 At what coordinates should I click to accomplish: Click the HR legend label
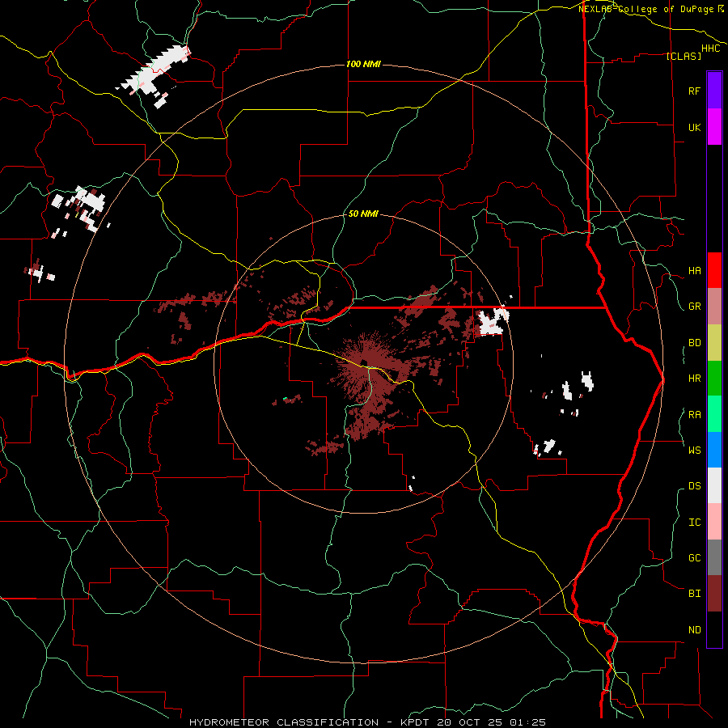coord(694,379)
